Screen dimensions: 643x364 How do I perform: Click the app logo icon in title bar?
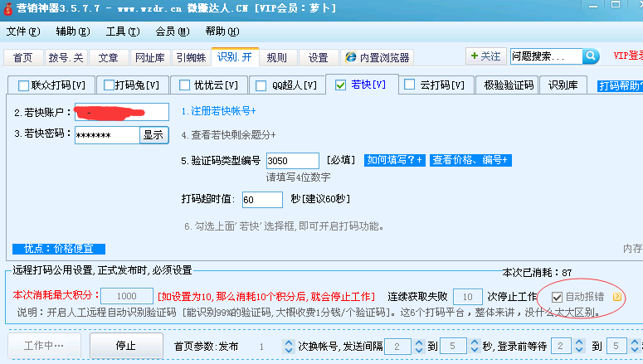[7, 8]
